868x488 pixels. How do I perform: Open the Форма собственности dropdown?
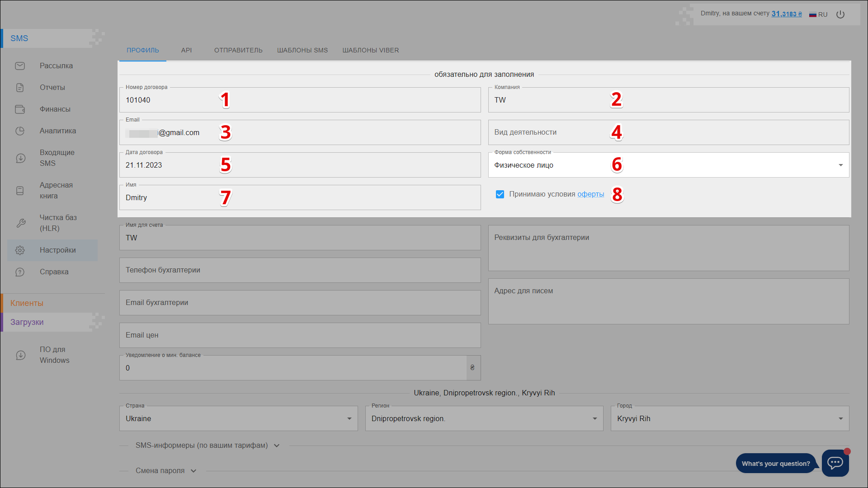coord(668,165)
